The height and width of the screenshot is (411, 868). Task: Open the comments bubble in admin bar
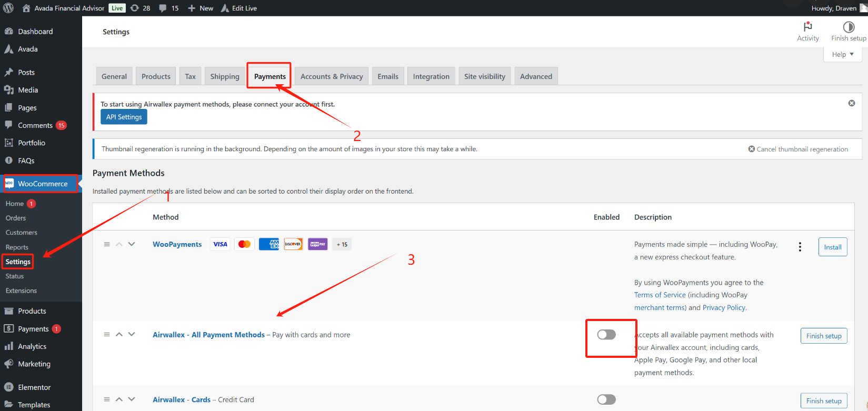(x=163, y=8)
